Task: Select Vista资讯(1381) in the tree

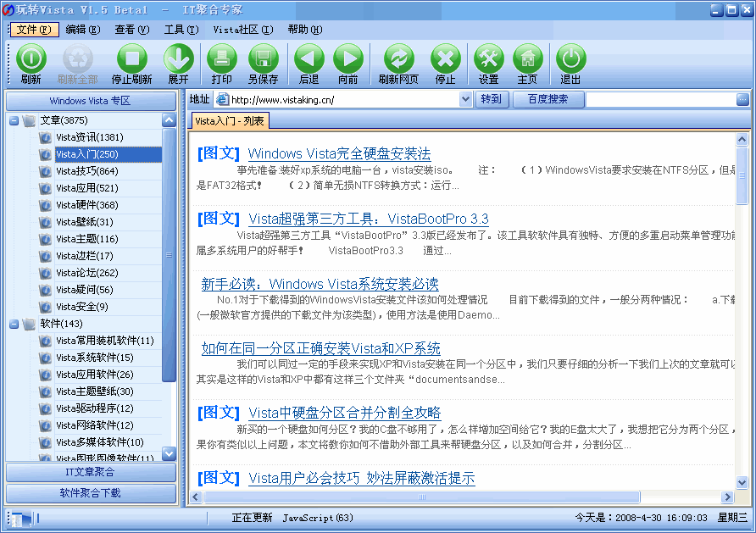Action: coord(90,137)
